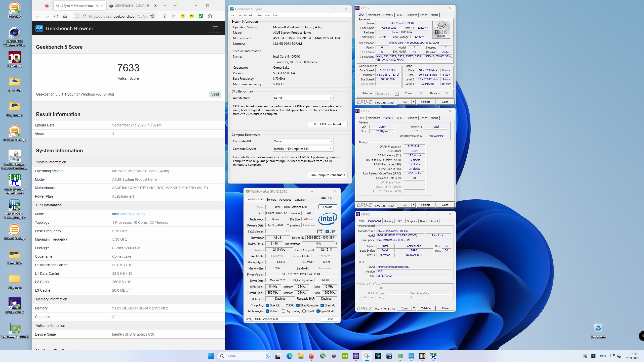Screen dimensions: 644x362
Task: Click Run CPU Benchmark button
Action: click(x=328, y=124)
